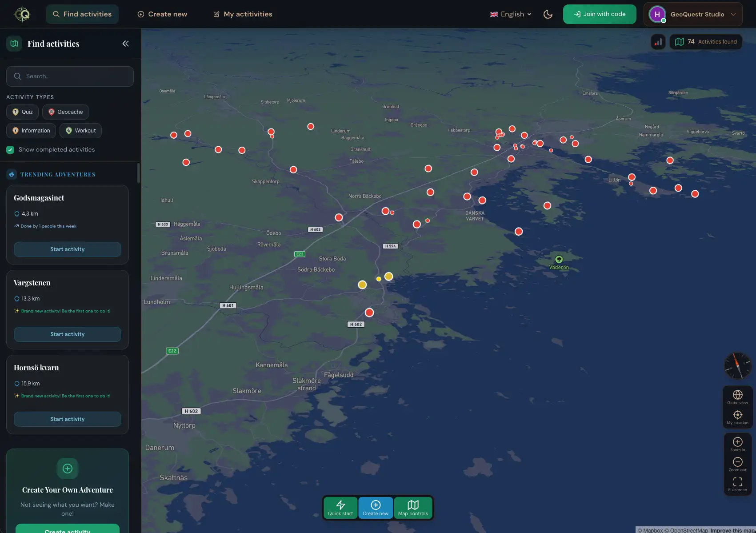
Task: Toggle Show completed activities
Action: coord(10,149)
